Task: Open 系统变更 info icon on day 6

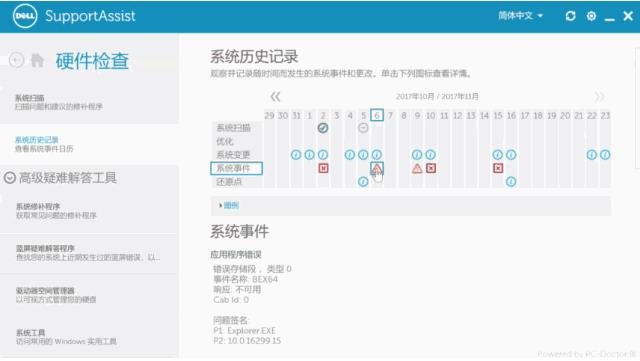Action: click(x=377, y=155)
